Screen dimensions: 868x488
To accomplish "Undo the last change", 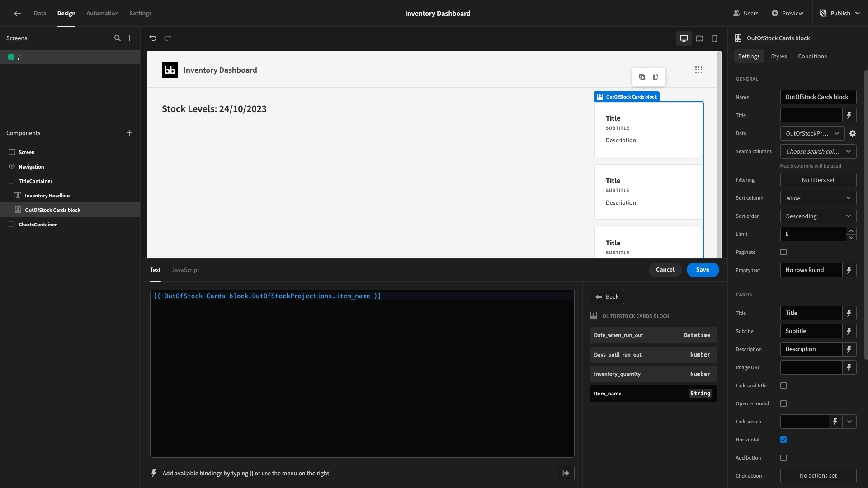I will tap(153, 38).
